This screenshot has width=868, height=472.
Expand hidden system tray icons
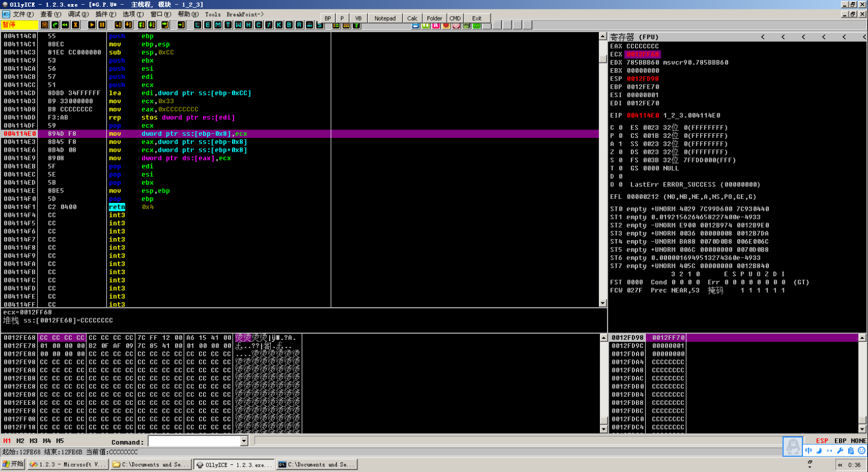tap(840, 465)
